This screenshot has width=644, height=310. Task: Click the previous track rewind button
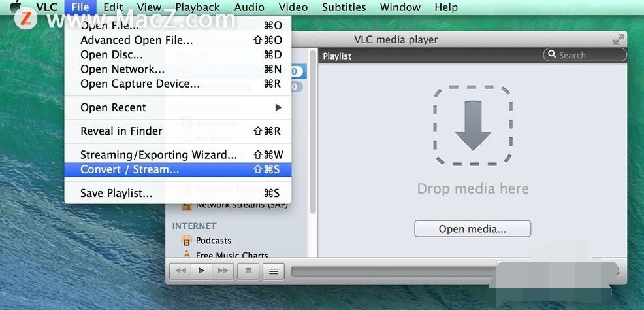tap(181, 271)
